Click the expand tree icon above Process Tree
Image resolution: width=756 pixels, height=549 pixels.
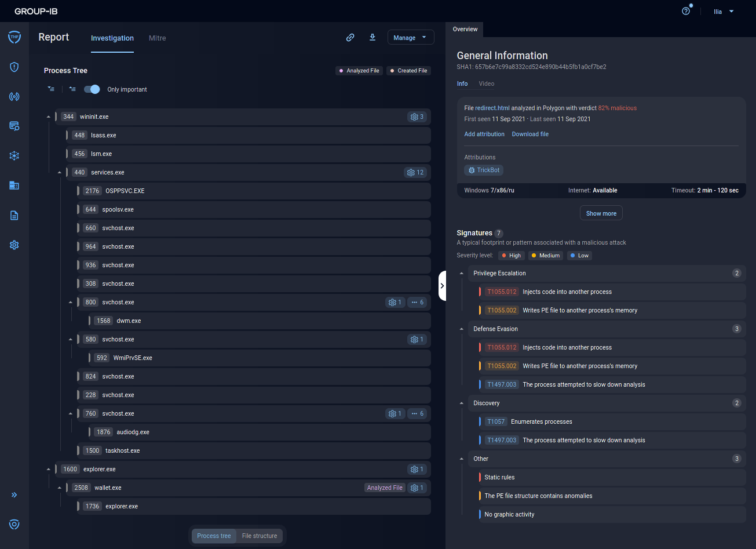(x=50, y=89)
